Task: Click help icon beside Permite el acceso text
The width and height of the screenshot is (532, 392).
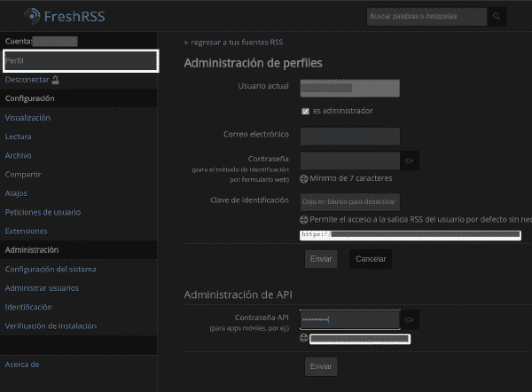Action: (303, 220)
